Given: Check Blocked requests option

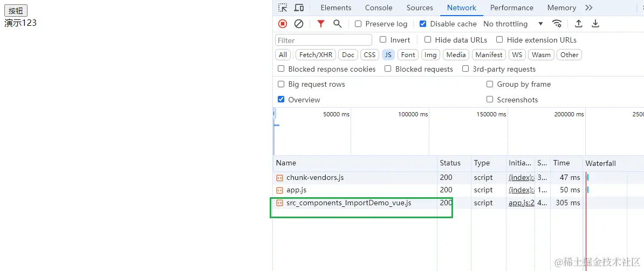Looking at the screenshot, I should [388, 69].
